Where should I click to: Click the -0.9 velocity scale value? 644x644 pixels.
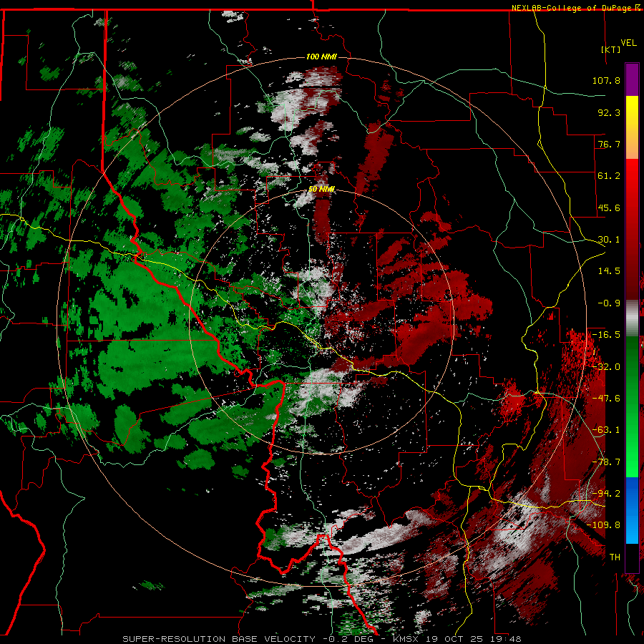click(609, 303)
